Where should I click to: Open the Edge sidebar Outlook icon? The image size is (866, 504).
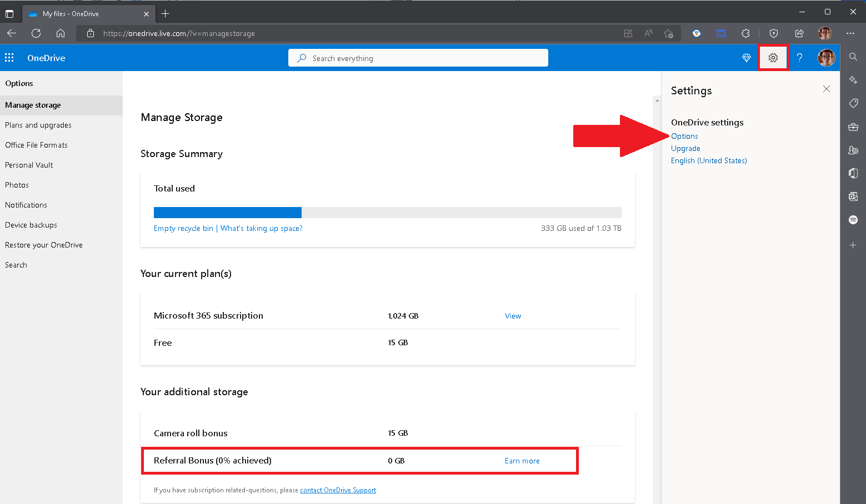853,196
